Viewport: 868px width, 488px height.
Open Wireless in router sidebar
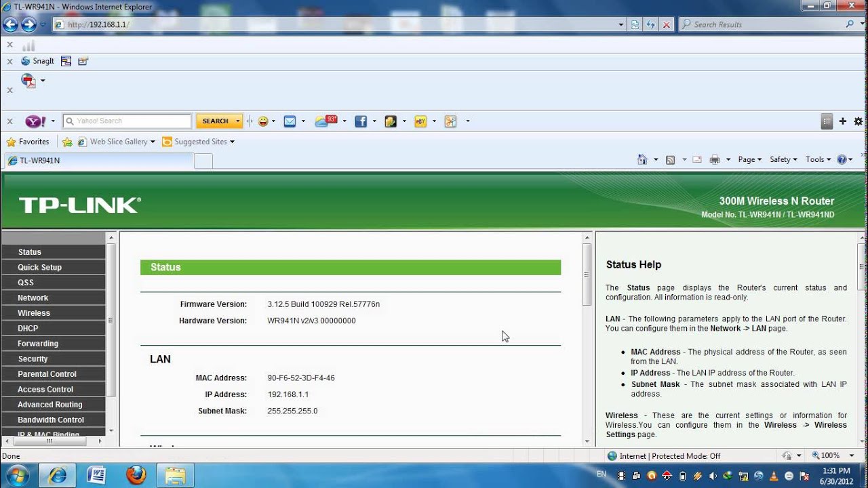tap(53, 313)
